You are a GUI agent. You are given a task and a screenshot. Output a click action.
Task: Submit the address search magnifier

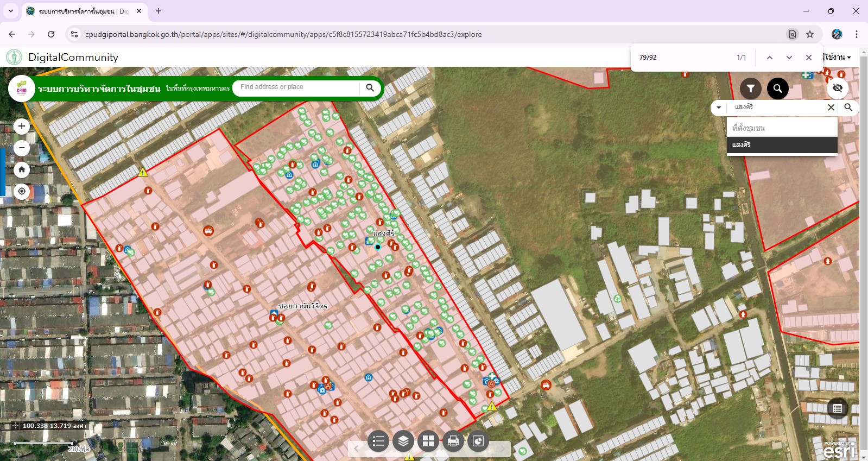[370, 87]
